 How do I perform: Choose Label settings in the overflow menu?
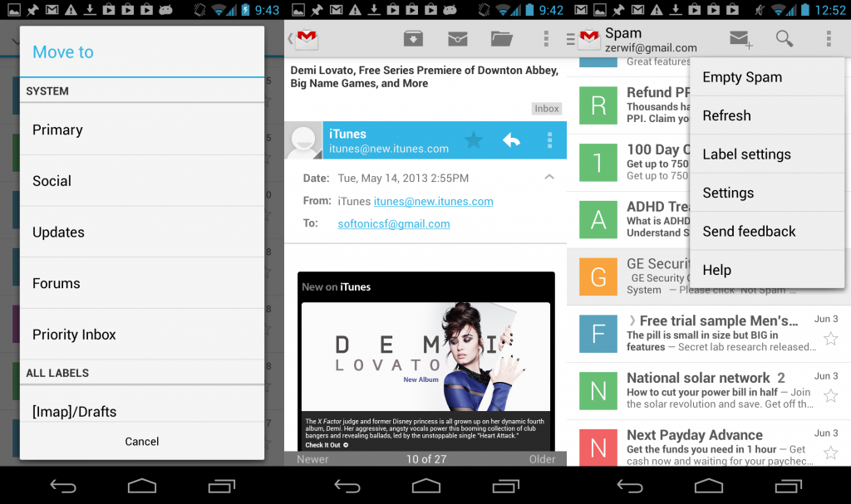pyautogui.click(x=746, y=154)
